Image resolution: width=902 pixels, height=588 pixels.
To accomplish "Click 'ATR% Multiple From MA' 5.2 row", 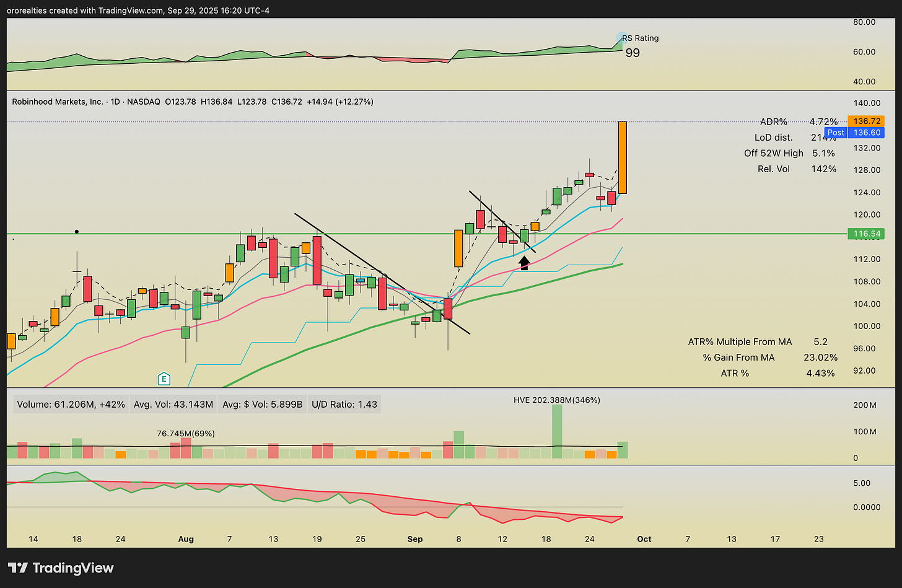I will 758,341.
